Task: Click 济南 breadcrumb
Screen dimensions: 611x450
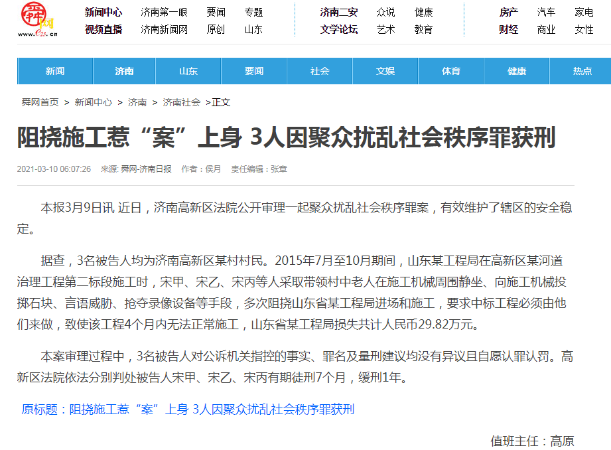Action: point(137,102)
